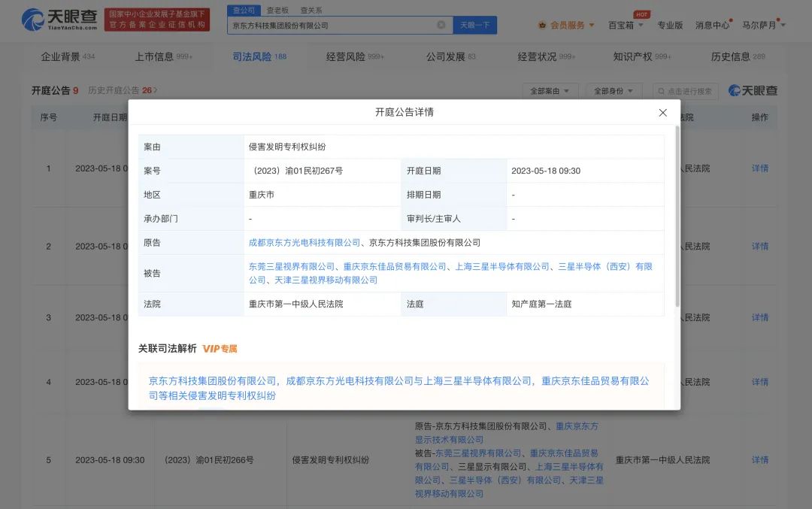
Task: Open defendant link 东莞三星视界有限公司
Action: [x=292, y=266]
